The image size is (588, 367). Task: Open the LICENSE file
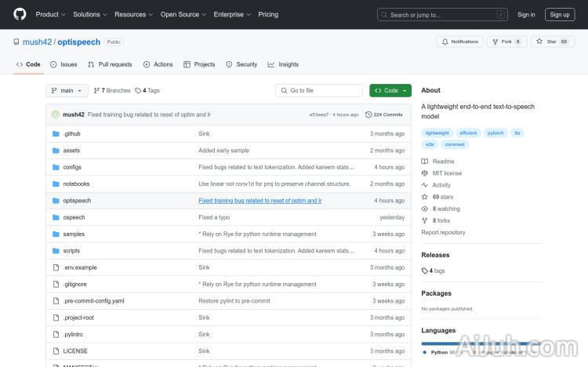pyautogui.click(x=75, y=351)
